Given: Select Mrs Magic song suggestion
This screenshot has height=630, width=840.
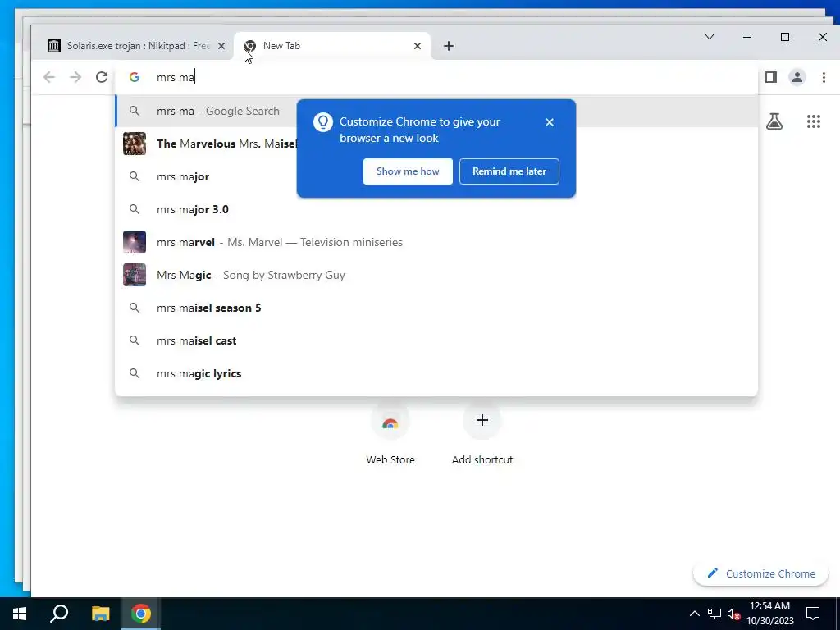Looking at the screenshot, I should [436, 275].
